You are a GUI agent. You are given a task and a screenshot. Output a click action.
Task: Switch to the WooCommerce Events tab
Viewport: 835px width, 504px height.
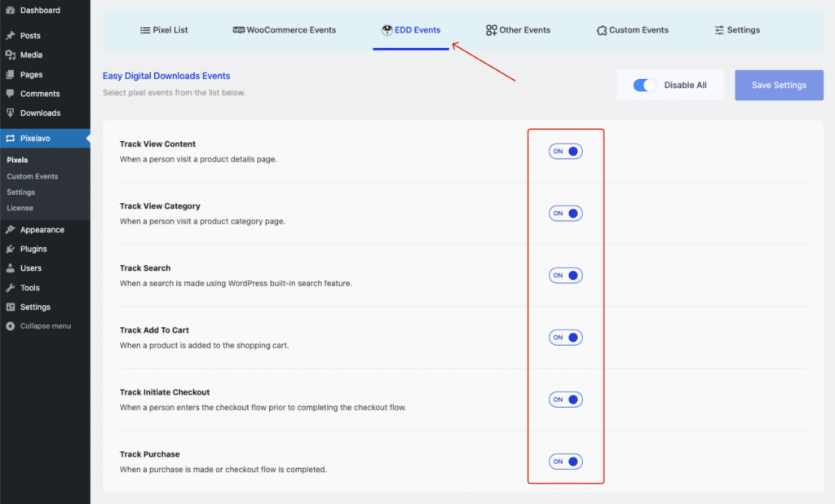(x=285, y=30)
